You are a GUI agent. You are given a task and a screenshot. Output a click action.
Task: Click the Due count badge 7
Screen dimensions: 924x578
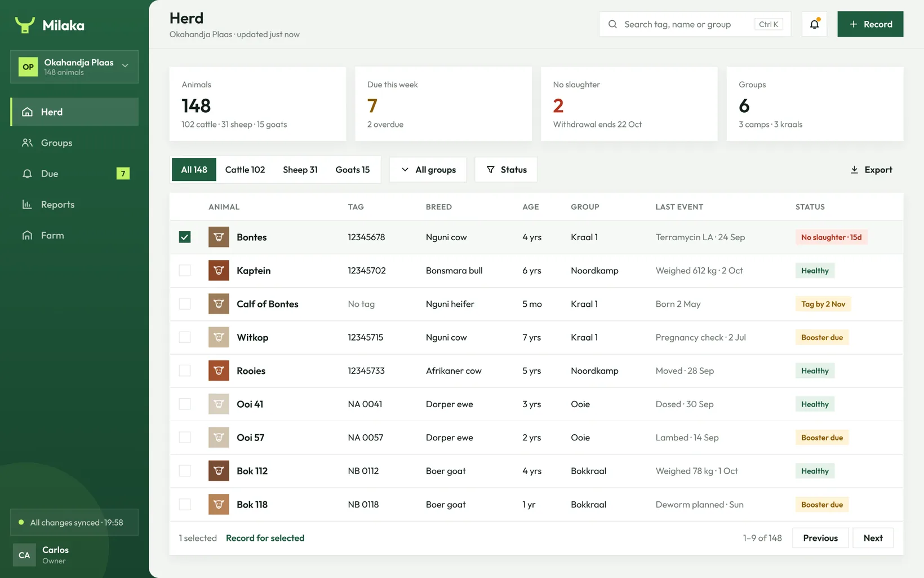point(123,174)
